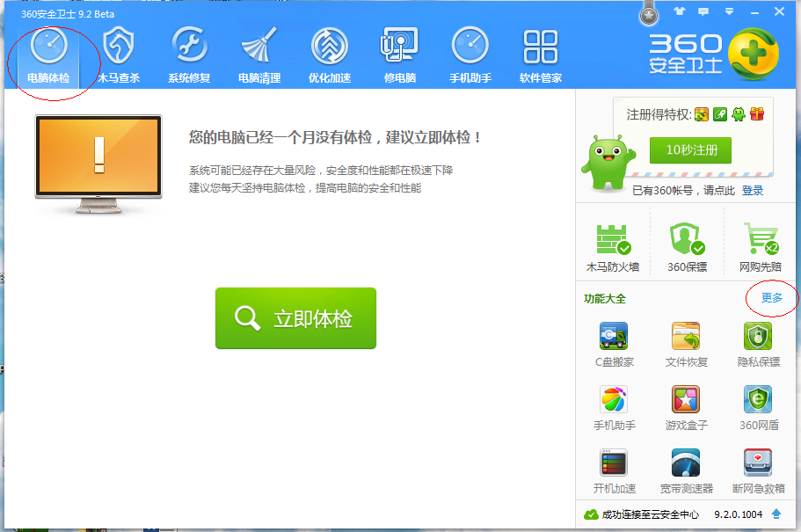Launch the 360网盾 web shield
The height and width of the screenshot is (532, 801).
pos(759,408)
